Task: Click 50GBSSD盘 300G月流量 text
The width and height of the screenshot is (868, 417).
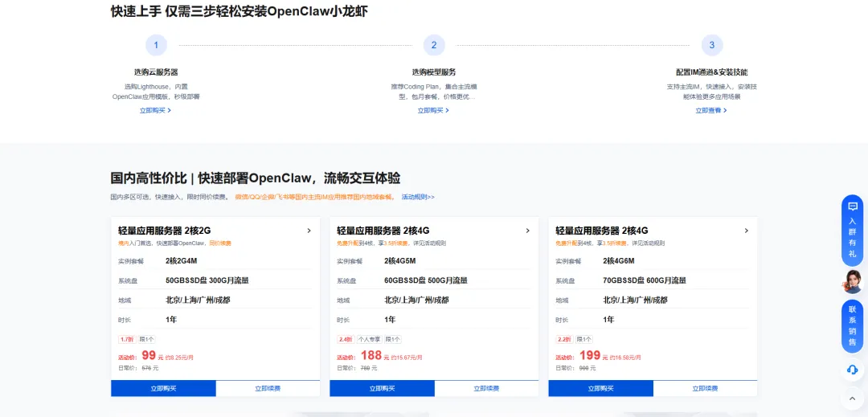Action: [x=207, y=280]
